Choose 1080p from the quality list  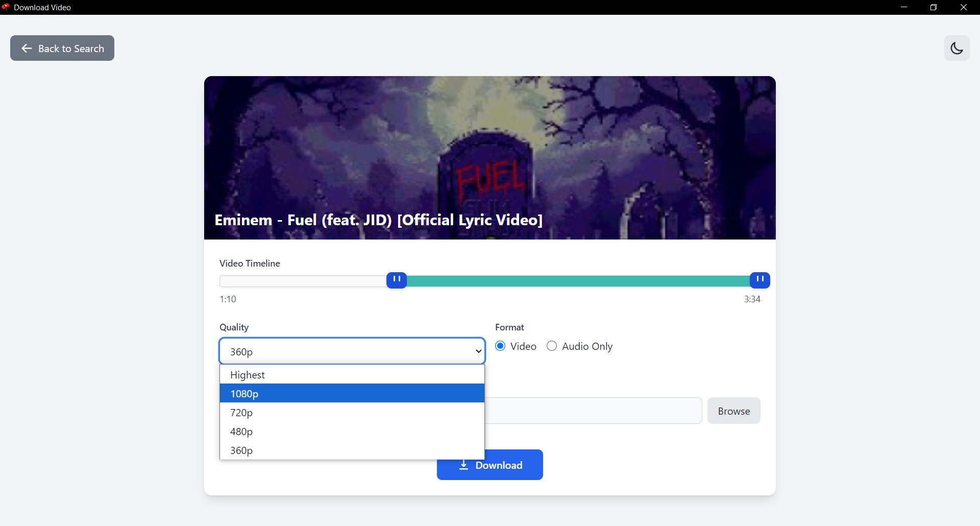tap(352, 393)
